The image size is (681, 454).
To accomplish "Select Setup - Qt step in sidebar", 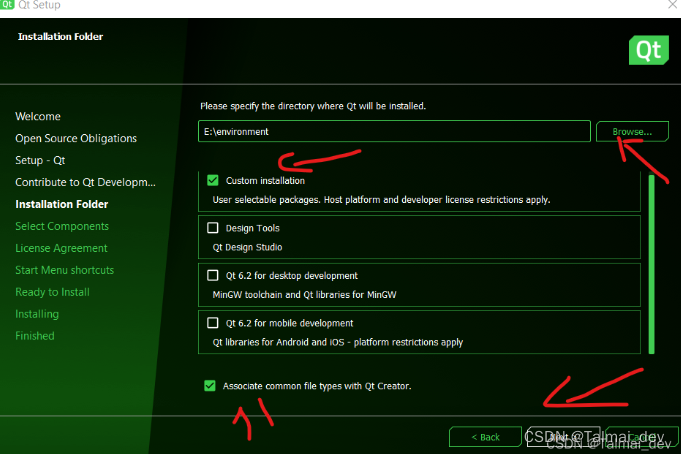I will click(40, 160).
